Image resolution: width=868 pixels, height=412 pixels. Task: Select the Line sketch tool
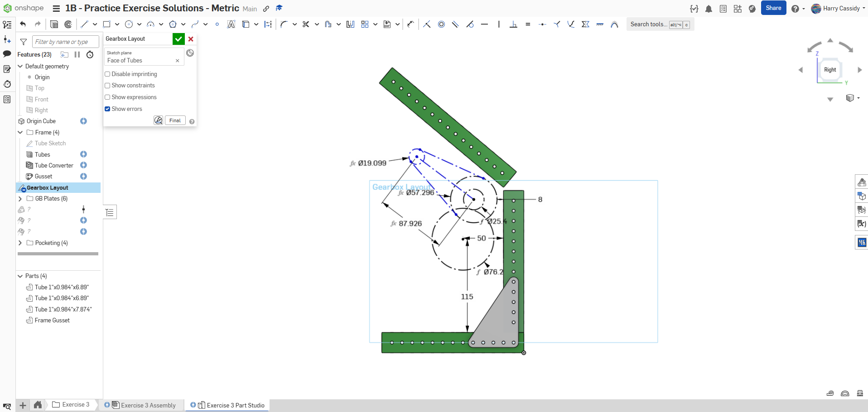(x=84, y=24)
